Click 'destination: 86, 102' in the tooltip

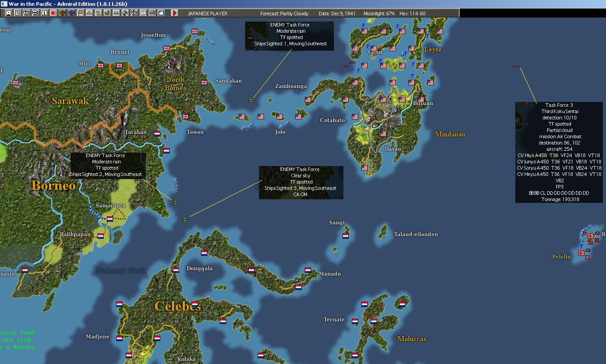tap(559, 143)
